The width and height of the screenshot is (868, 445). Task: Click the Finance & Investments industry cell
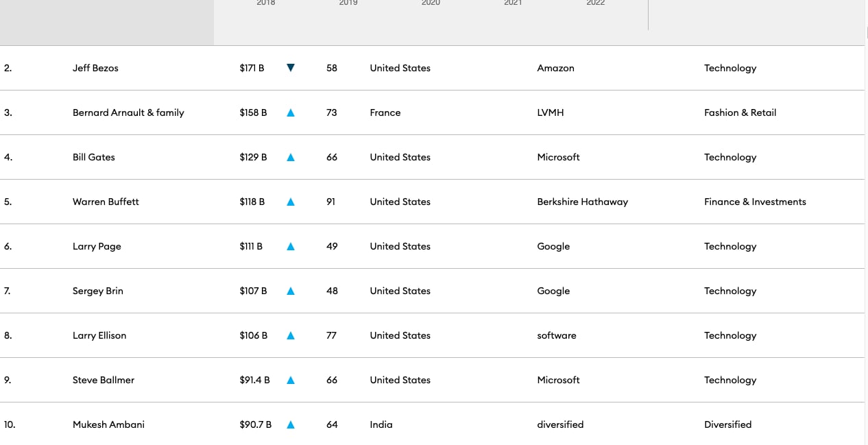tap(755, 202)
